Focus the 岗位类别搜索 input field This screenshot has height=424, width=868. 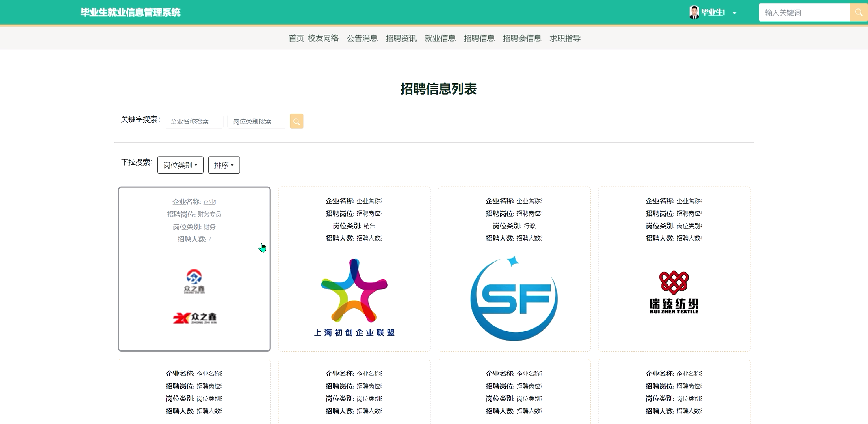point(256,121)
